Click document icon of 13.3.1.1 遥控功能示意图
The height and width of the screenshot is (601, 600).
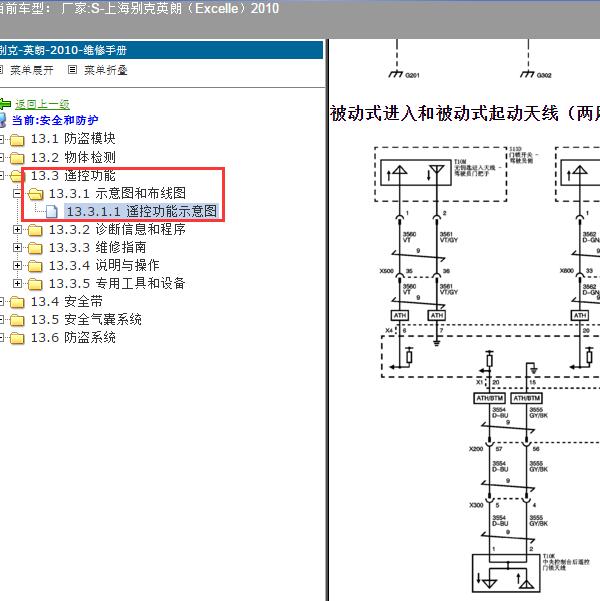click(51, 211)
